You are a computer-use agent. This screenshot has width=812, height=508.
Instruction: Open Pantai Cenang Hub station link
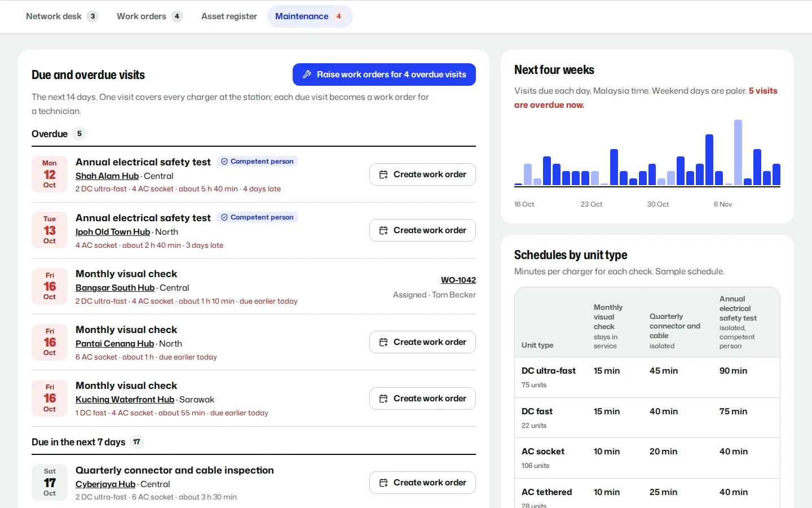click(115, 344)
